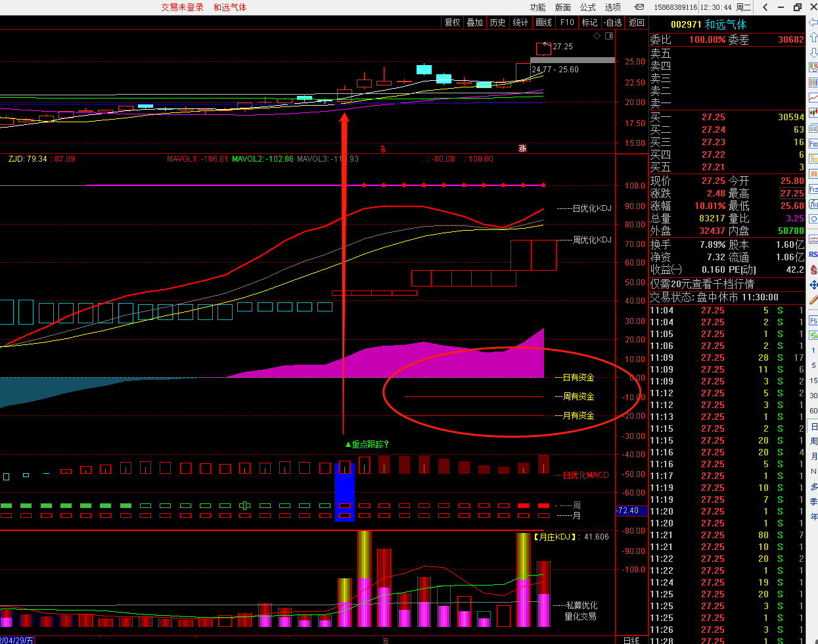Select the 周 weekly period in sidebar

point(813,442)
